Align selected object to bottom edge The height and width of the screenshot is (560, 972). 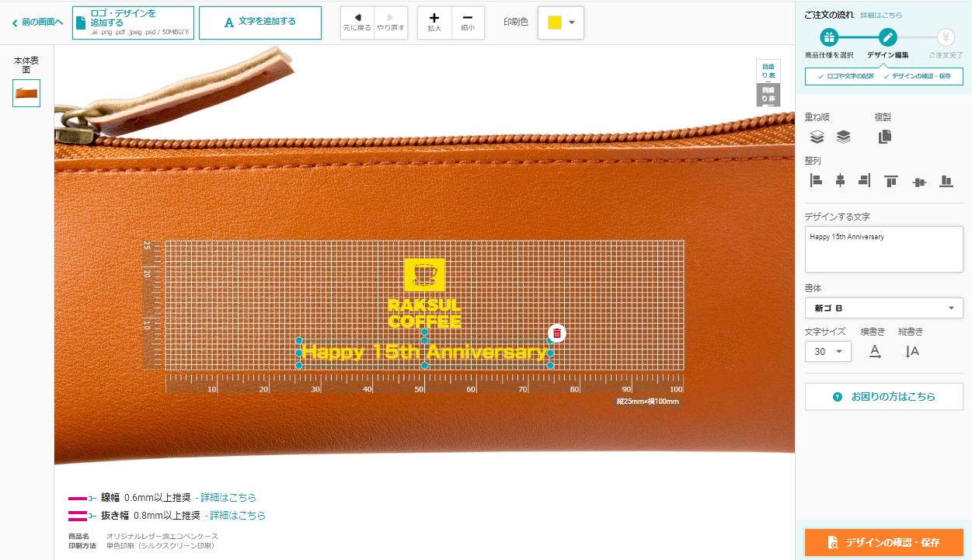point(946,181)
